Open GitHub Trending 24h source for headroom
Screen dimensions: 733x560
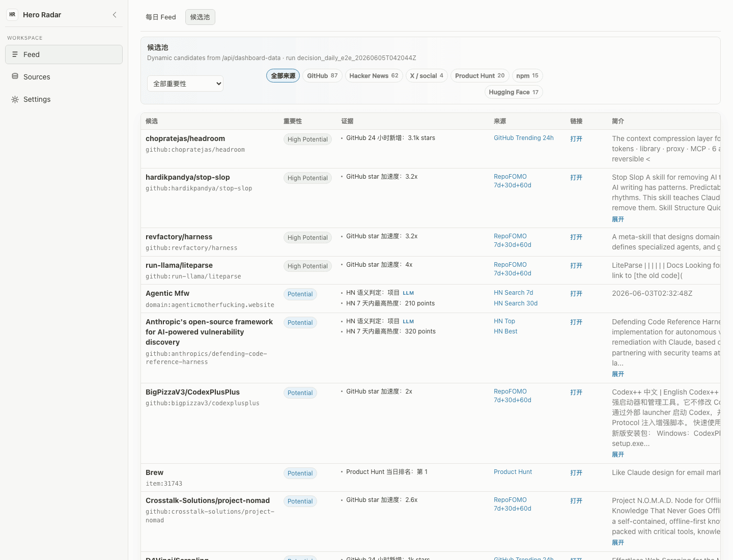pyautogui.click(x=524, y=137)
